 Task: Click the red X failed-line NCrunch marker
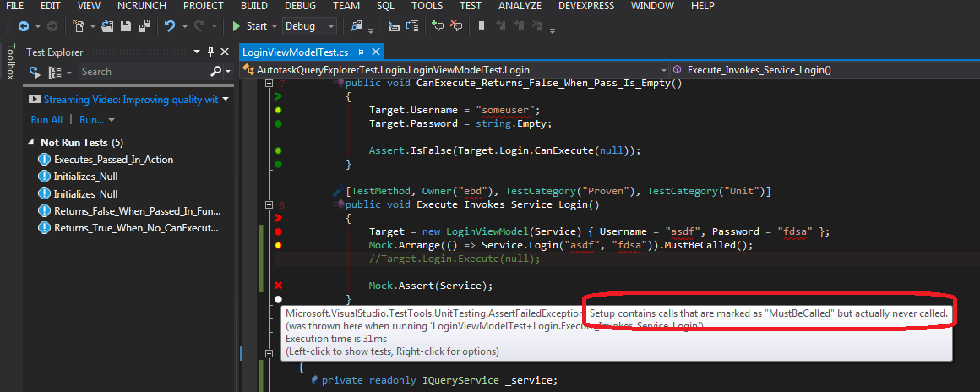tap(277, 286)
